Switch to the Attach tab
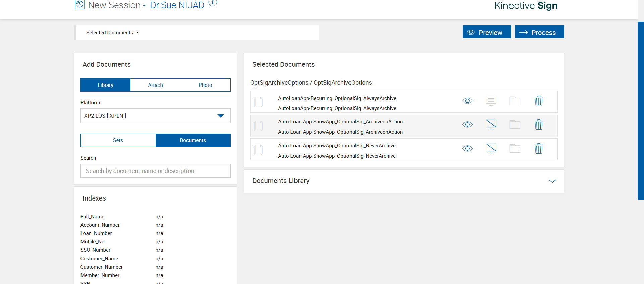This screenshot has width=644, height=284. [x=155, y=85]
